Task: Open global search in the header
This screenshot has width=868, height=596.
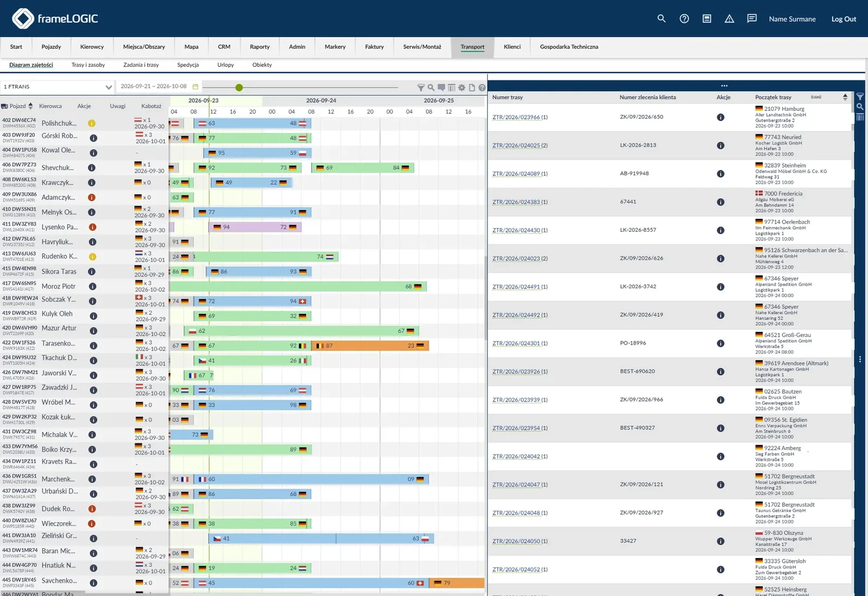Action: [661, 18]
